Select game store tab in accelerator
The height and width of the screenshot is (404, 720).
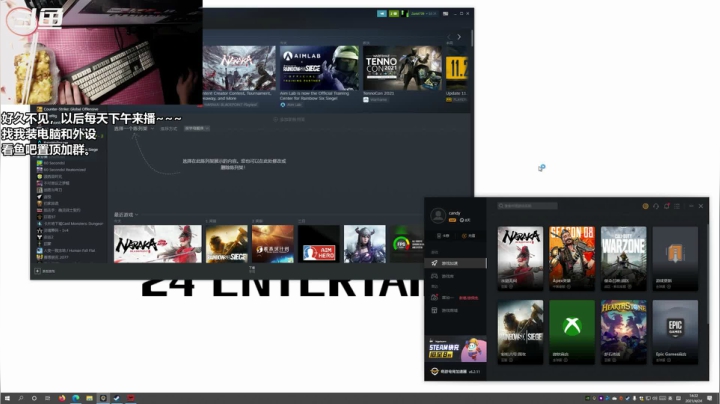456,310
